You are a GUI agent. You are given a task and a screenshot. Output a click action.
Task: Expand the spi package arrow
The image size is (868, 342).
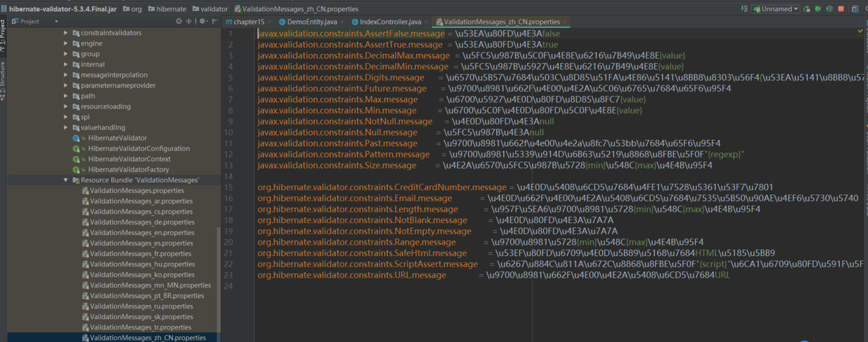[66, 117]
